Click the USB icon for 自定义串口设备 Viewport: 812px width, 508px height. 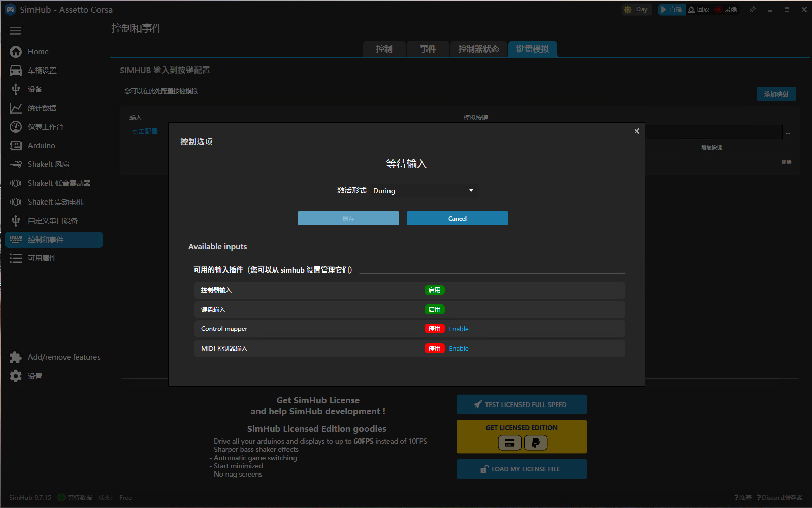click(16, 221)
